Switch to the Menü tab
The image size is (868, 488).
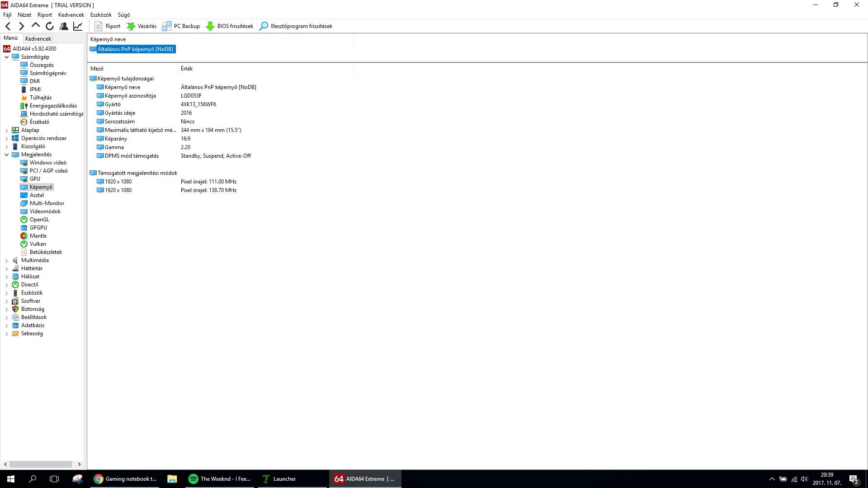11,38
